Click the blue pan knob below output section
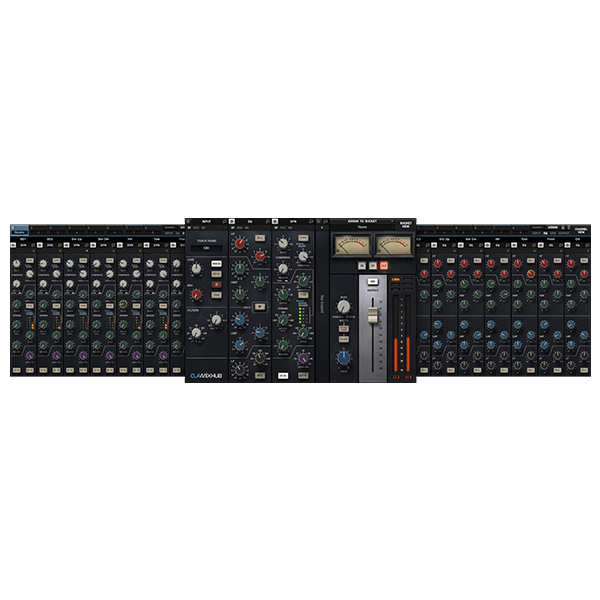Screen dimensions: 600x600 pyautogui.click(x=344, y=357)
